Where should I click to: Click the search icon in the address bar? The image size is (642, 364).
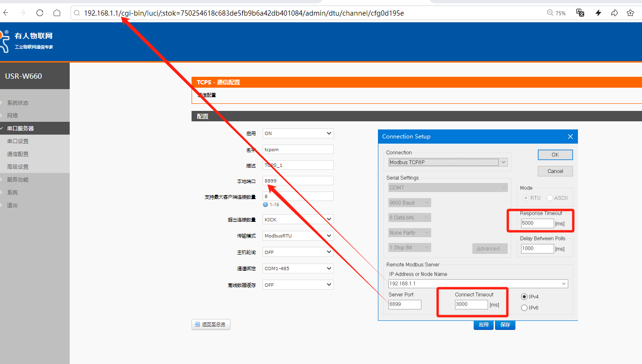tap(77, 13)
